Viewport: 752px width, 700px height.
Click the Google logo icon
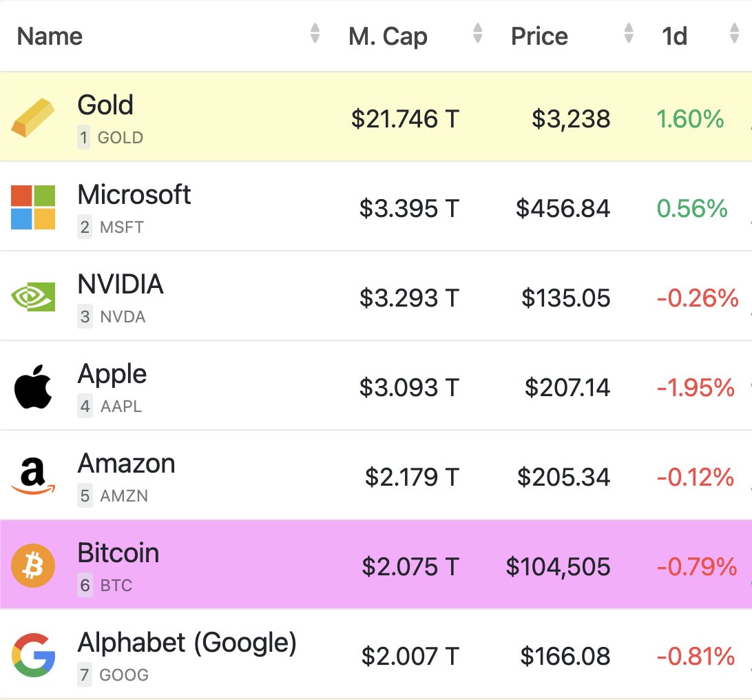(x=33, y=655)
